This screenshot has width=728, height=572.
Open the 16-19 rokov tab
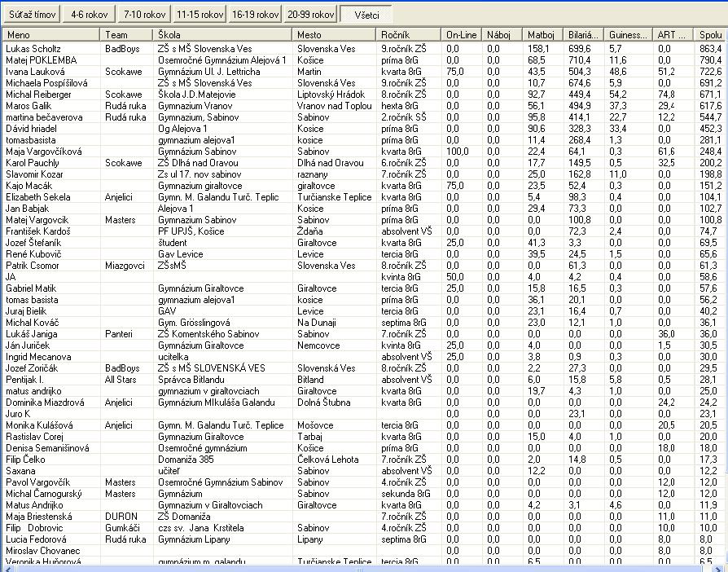click(255, 15)
